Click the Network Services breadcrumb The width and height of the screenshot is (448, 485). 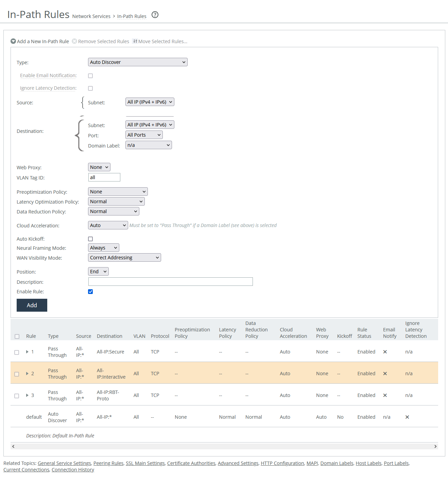click(91, 16)
